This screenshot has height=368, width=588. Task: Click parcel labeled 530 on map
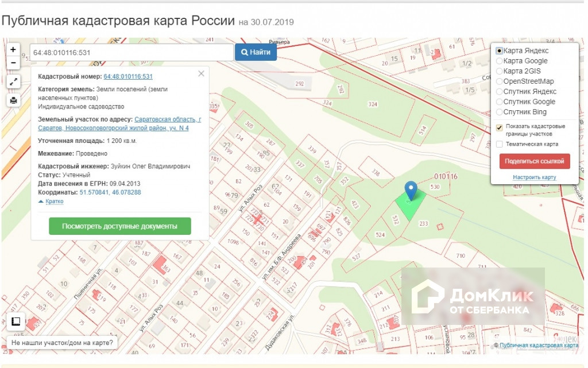(x=435, y=187)
